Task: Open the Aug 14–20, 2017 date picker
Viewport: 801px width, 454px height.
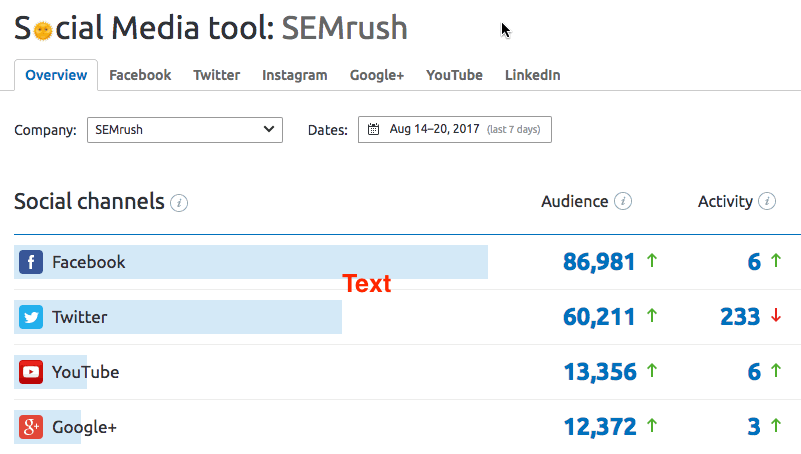Action: [x=455, y=129]
